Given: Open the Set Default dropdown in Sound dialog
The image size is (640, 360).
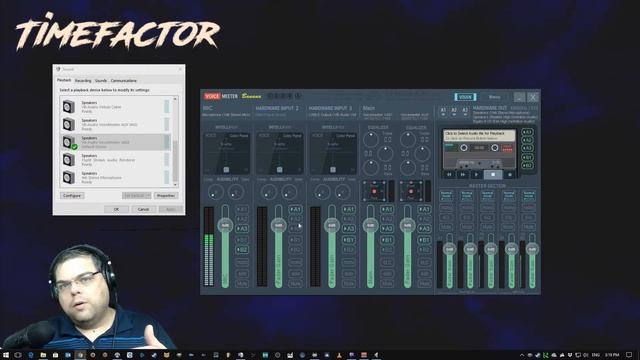Looking at the screenshot, I should click(x=136, y=196).
